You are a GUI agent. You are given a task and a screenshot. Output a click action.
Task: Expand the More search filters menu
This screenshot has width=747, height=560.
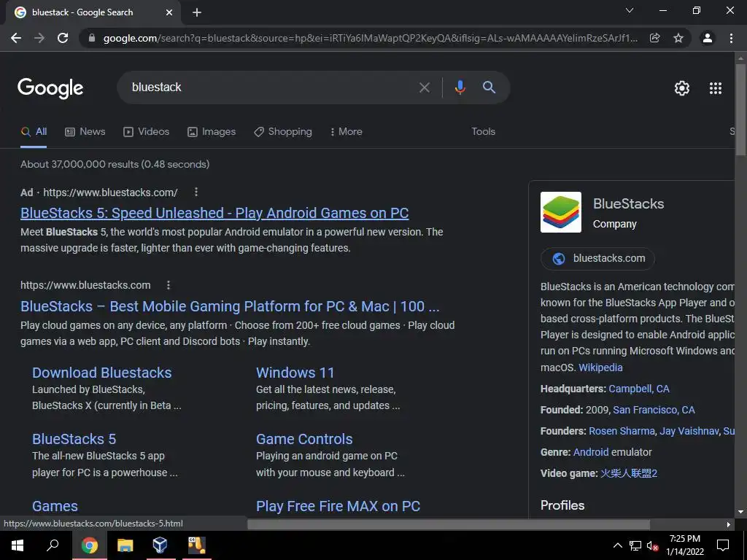tap(347, 132)
